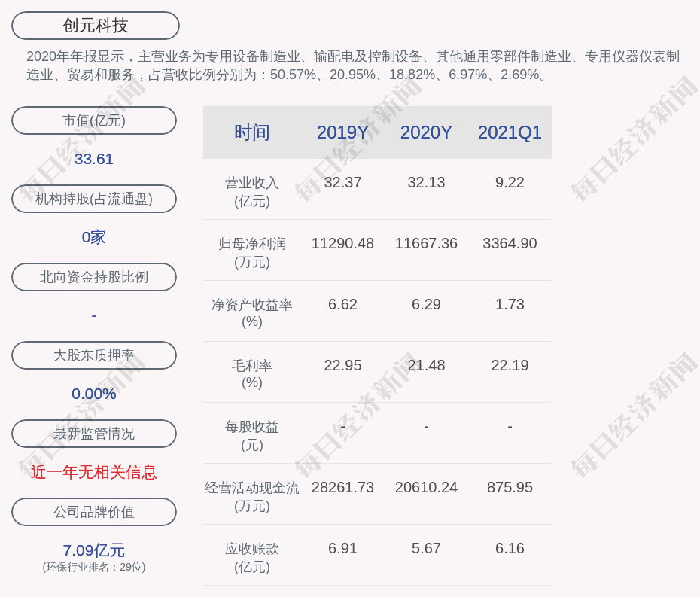Click net profit value 11290.48
Screen dimensions: 700x597
pyautogui.click(x=343, y=243)
